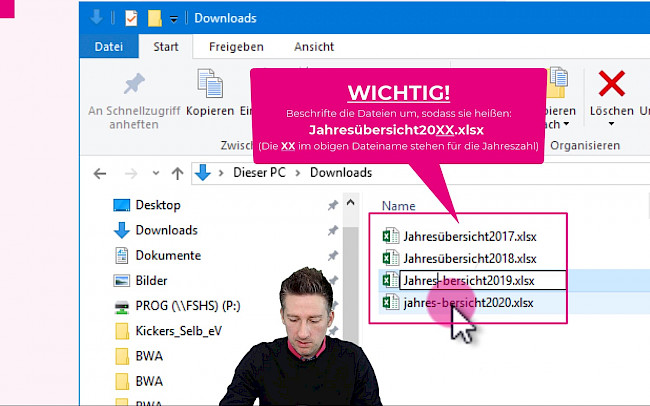Click Excel icon of the 2019 file
This screenshot has height=406, width=650.
(390, 280)
